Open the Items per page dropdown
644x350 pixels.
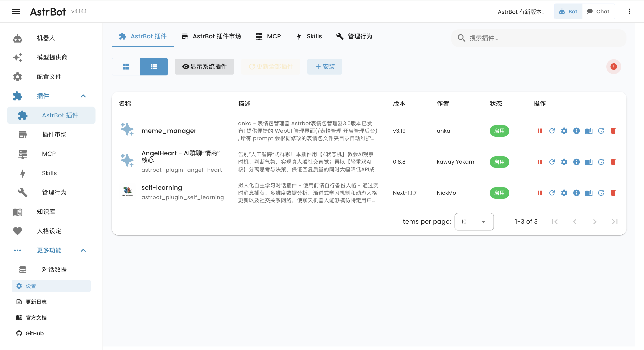point(474,221)
